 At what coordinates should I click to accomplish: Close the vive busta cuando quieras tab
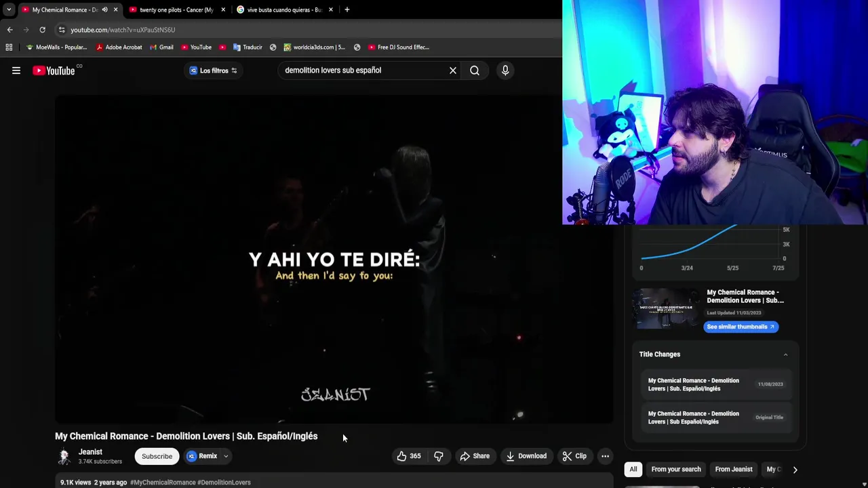click(x=331, y=9)
